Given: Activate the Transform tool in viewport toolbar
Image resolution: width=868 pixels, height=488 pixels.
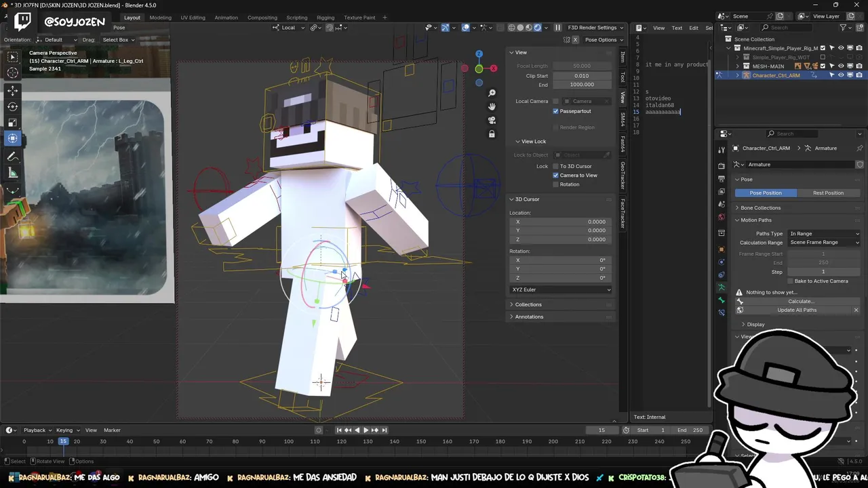Looking at the screenshot, I should point(13,138).
